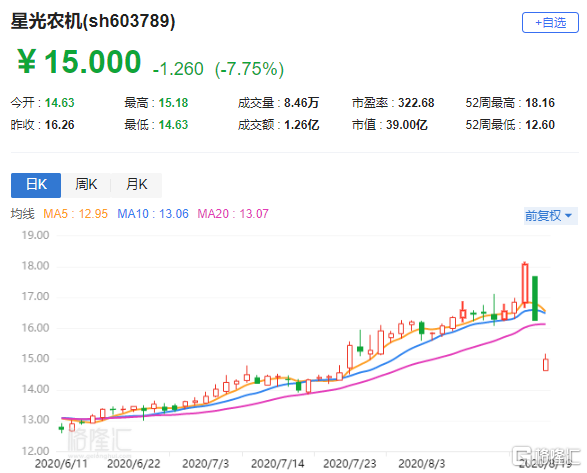Click the MA20 : 13.07 indicator label
The height and width of the screenshot is (473, 587).
[233, 214]
